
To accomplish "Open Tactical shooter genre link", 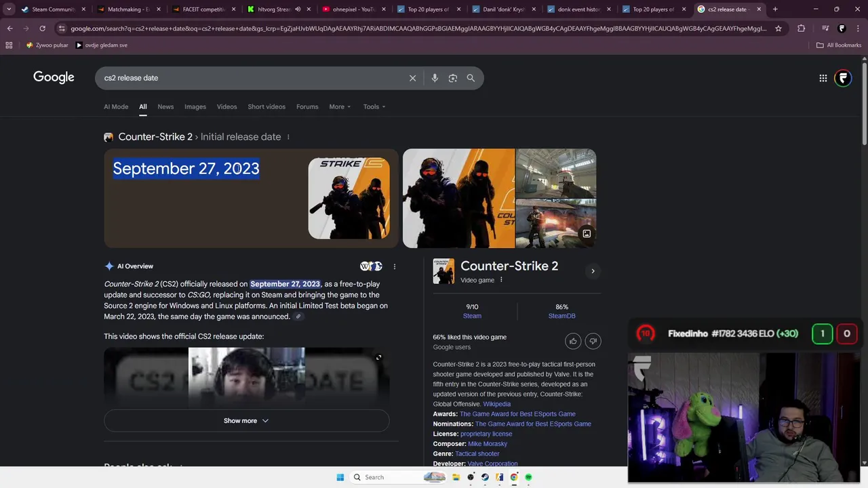I will (x=477, y=454).
